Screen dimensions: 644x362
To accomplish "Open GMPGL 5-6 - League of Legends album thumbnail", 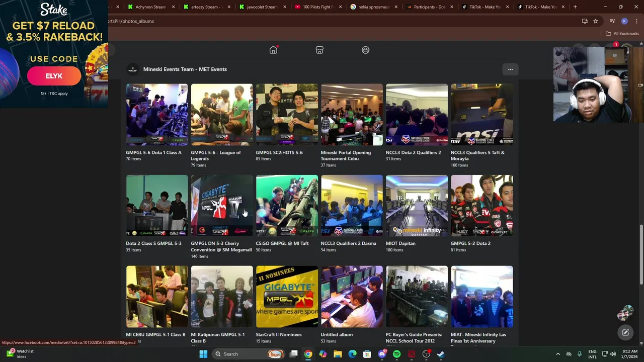I will point(221,115).
